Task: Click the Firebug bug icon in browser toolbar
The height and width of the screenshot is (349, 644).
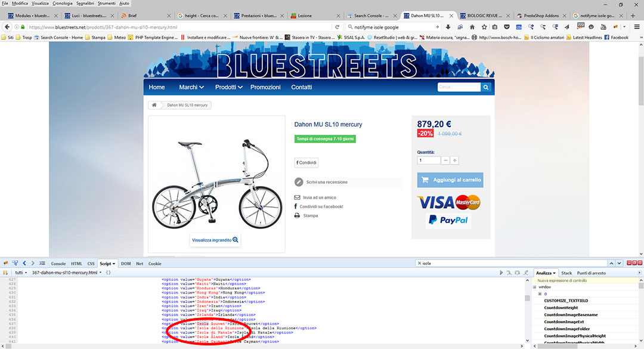Action: (x=615, y=27)
